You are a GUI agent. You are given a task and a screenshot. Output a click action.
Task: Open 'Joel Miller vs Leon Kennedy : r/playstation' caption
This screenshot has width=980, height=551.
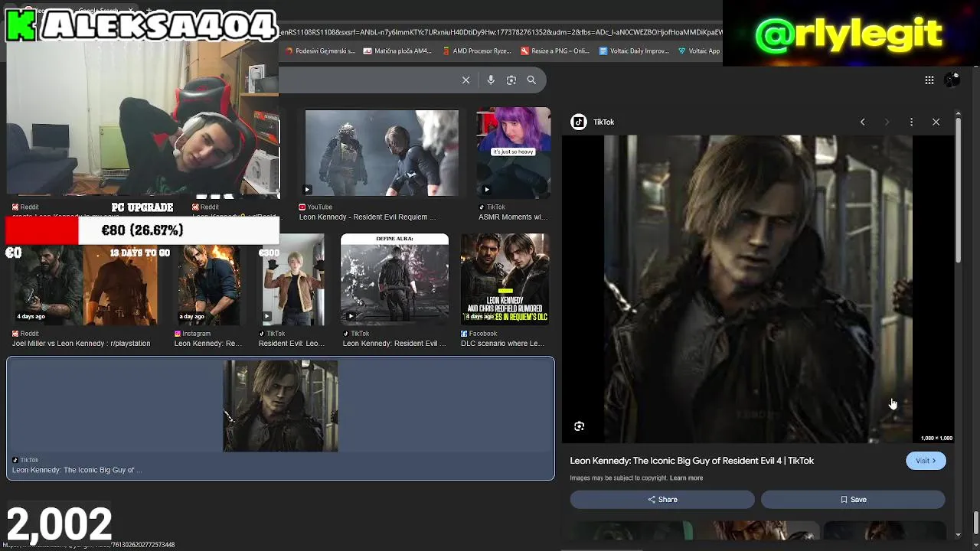(x=81, y=344)
